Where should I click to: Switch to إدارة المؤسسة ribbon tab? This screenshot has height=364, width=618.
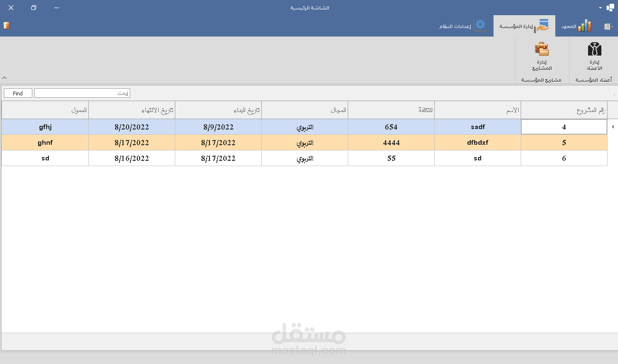524,26
